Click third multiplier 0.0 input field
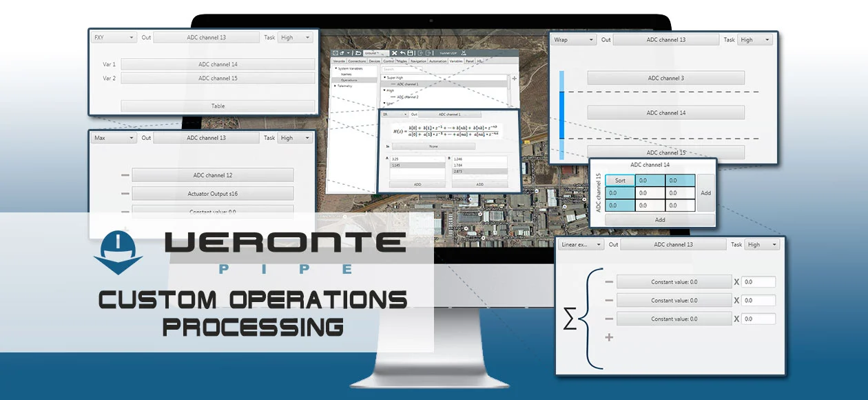The width and height of the screenshot is (868, 400). click(x=758, y=319)
